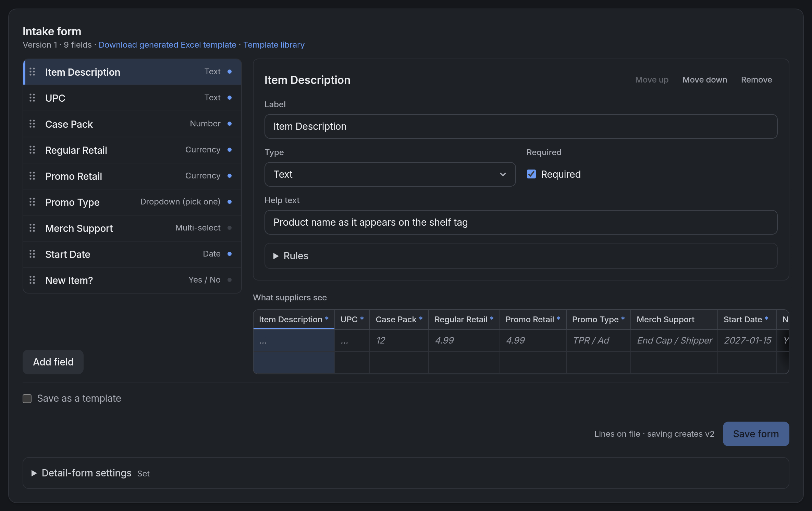This screenshot has width=812, height=511.
Task: Select the Case Pack column header
Action: coord(399,320)
